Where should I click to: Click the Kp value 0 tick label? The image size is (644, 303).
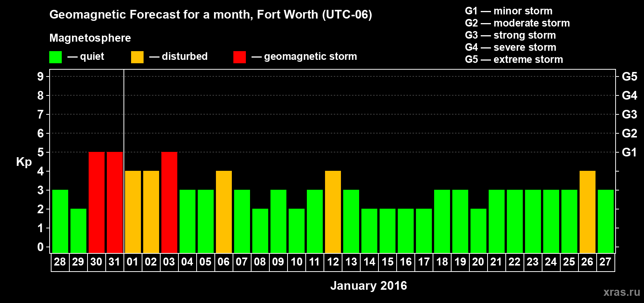click(x=40, y=247)
